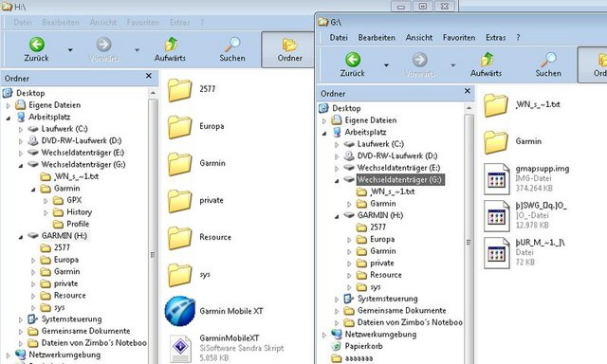Select þ]SWG_Dq.]O_ file icon
This screenshot has width=607, height=364.
pyautogui.click(x=497, y=215)
